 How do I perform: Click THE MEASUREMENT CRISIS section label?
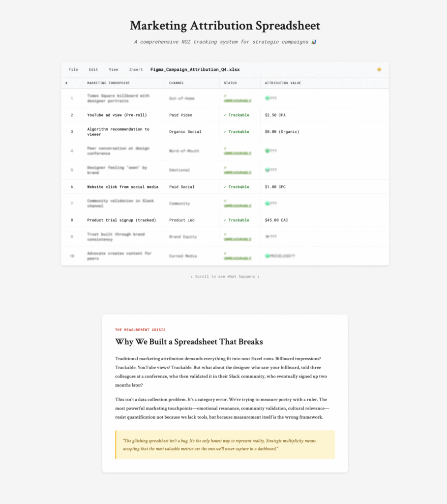pos(141,330)
